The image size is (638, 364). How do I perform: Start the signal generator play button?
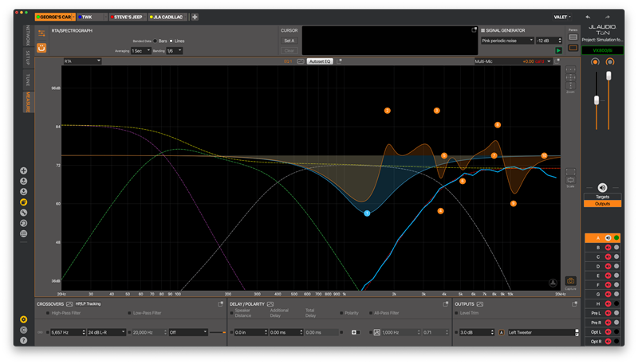(559, 50)
